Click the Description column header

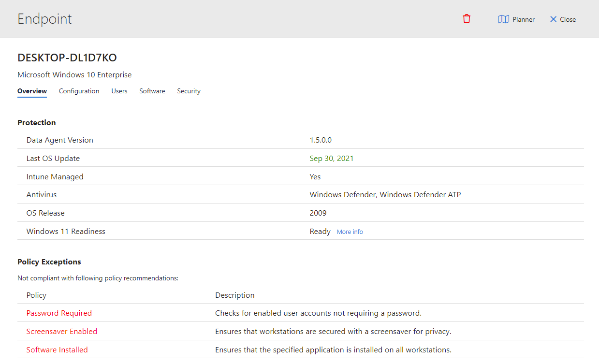[235, 295]
